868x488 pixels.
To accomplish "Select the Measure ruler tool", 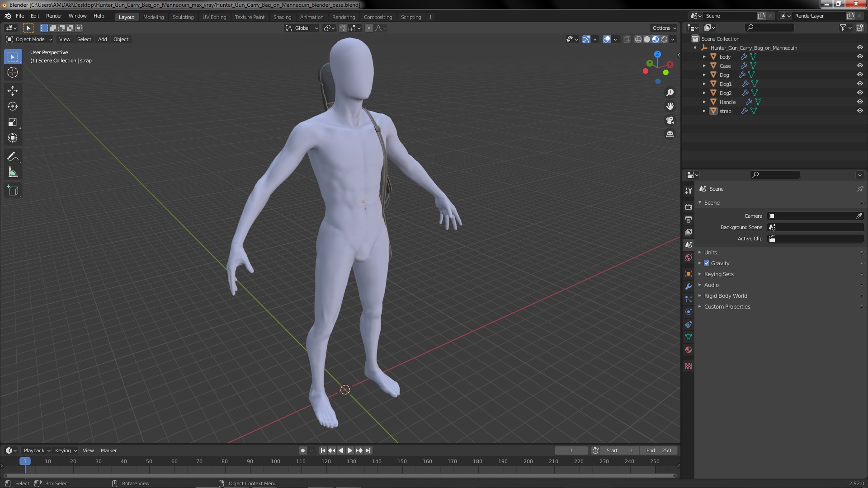I will click(13, 173).
